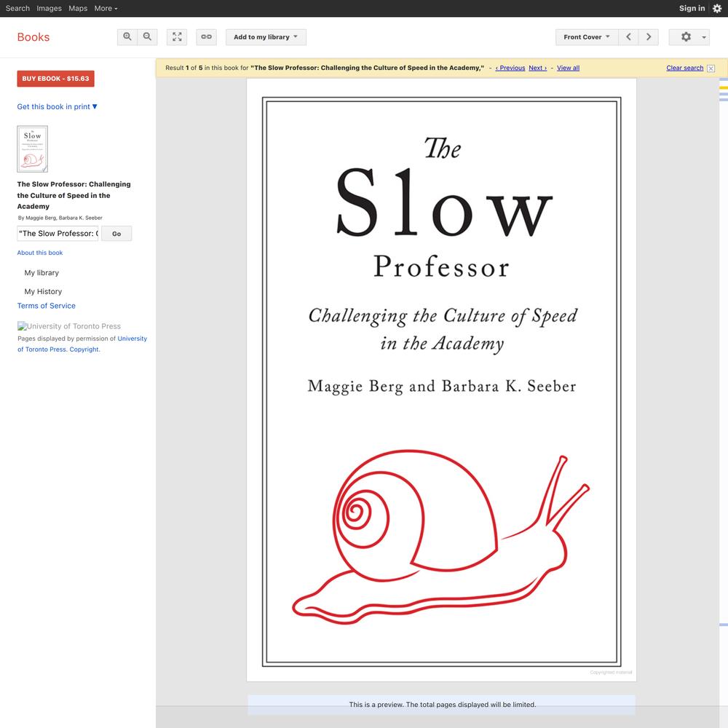Buy the ebook for $15.63
The image size is (728, 728).
(x=56, y=79)
